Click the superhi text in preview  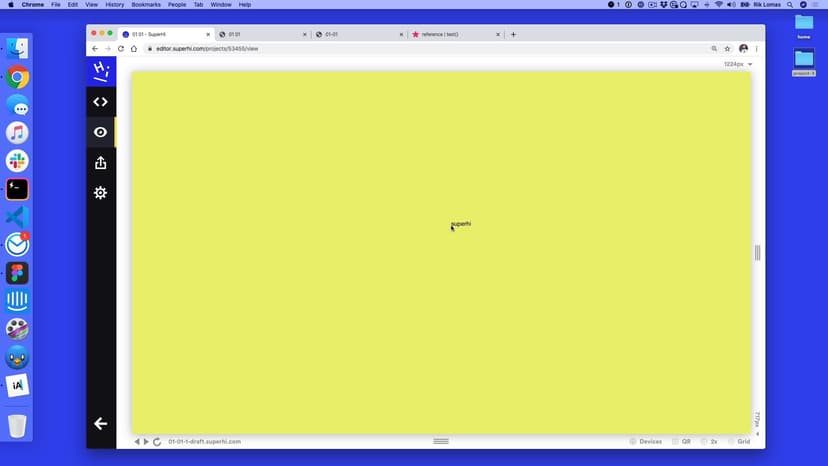click(461, 224)
